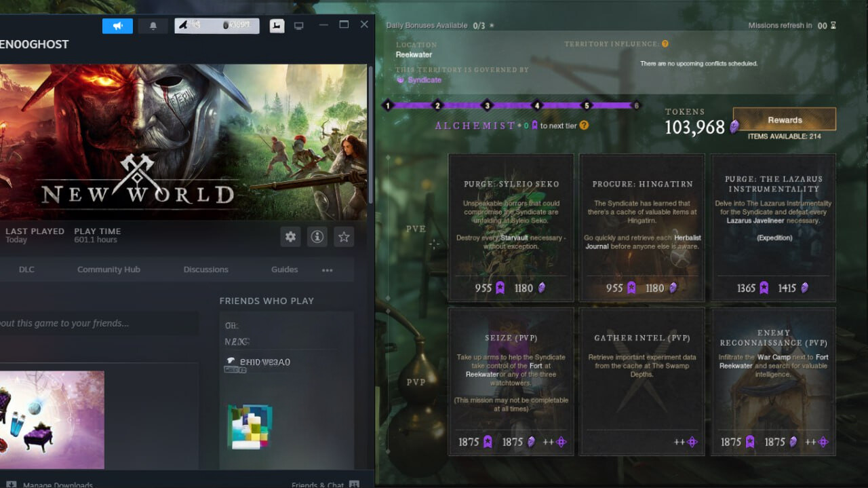The height and width of the screenshot is (488, 868).
Task: Open the Steam announcements megaphone button
Action: click(x=117, y=26)
